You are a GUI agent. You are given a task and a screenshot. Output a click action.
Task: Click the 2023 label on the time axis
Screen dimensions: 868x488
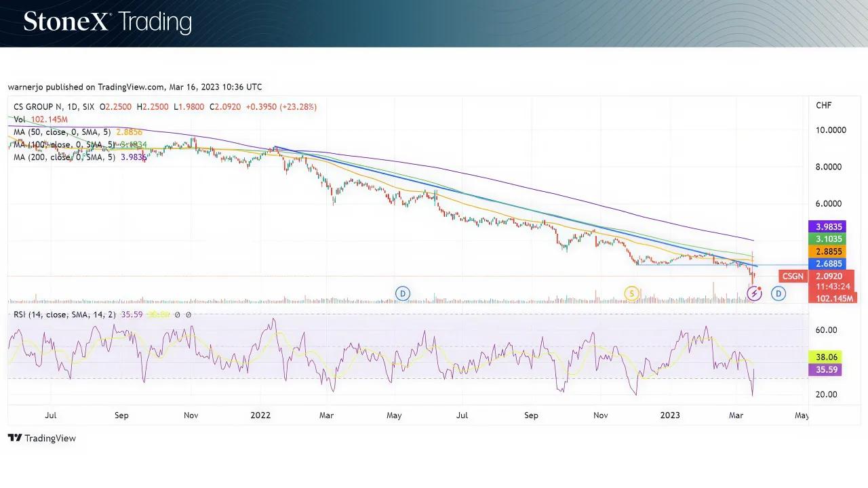click(x=670, y=415)
